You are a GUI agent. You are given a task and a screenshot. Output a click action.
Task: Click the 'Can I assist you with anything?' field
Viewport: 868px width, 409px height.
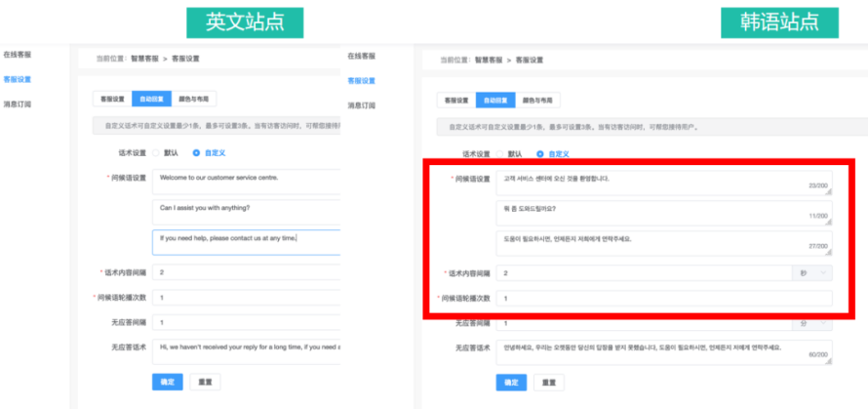coord(247,212)
